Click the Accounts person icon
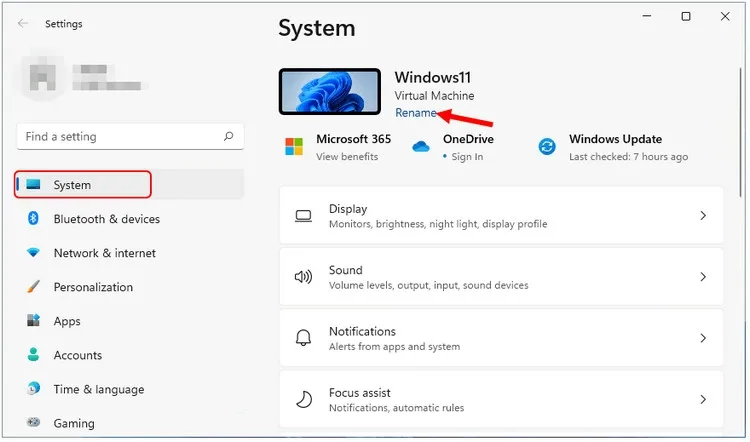The height and width of the screenshot is (442, 750). point(33,355)
